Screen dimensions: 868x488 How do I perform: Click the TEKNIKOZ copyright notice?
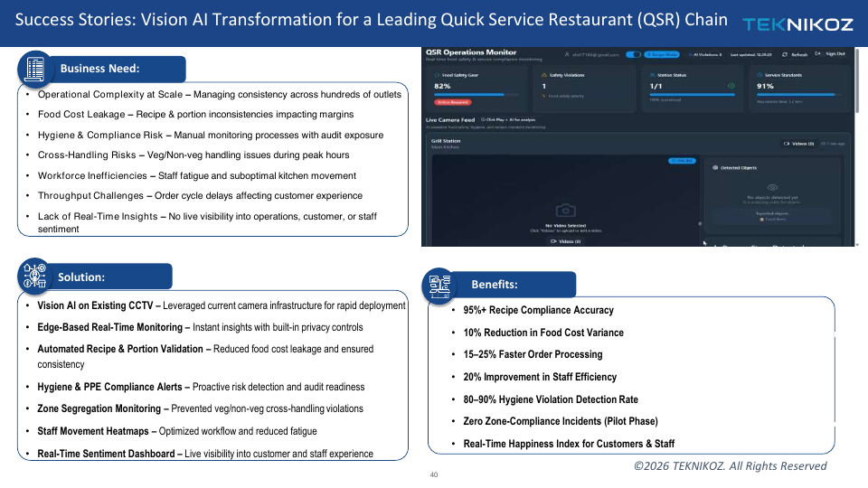tap(731, 466)
